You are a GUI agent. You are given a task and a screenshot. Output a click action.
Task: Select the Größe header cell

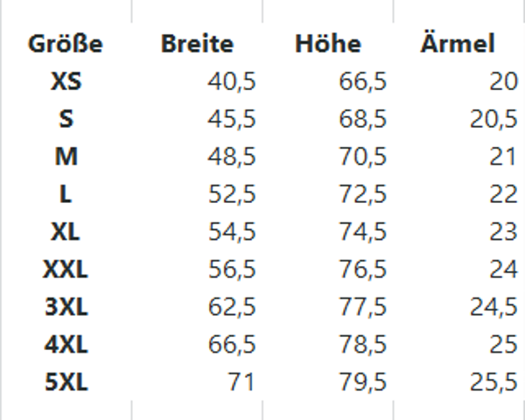tap(66, 44)
